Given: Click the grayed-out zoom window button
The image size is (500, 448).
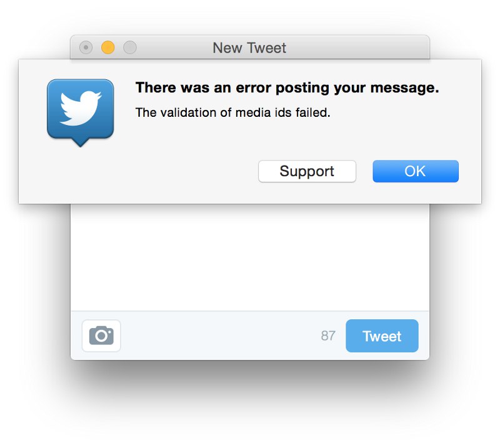Looking at the screenshot, I should coord(130,47).
